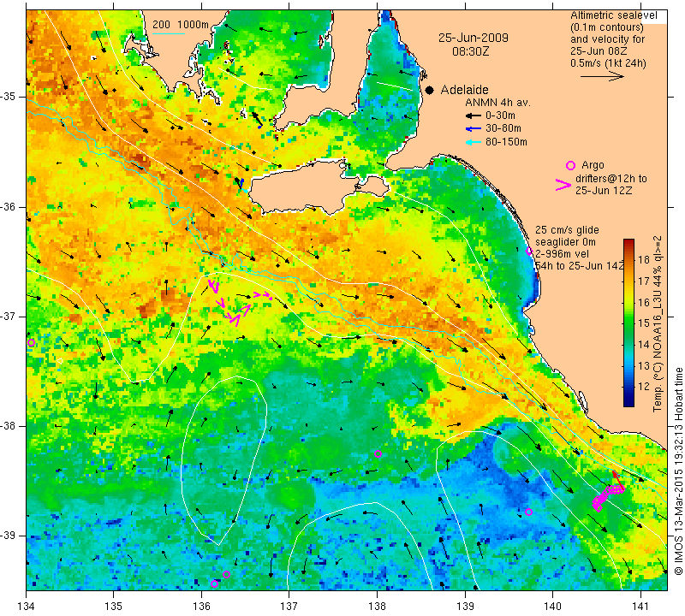Click the cyan 80-150m legend arrow

473,142
